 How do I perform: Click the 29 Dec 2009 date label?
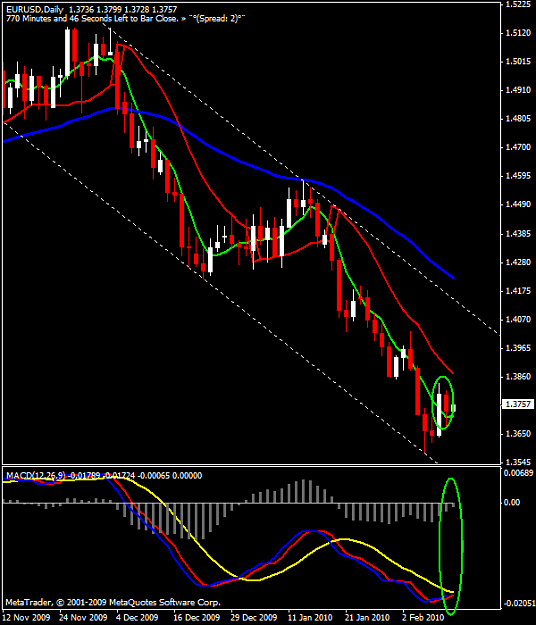pos(254,617)
